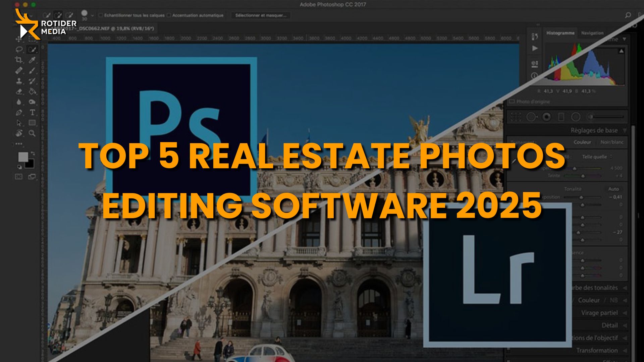
Task: Click the 'Sélectionner et masquer...' button
Action: pos(261,15)
